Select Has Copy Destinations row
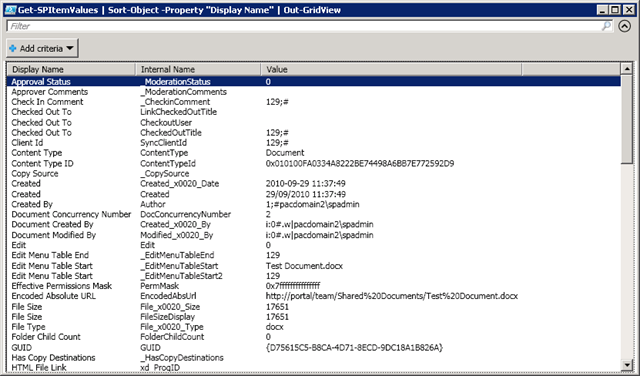Image resolution: width=640 pixels, height=376 pixels. coord(313,358)
